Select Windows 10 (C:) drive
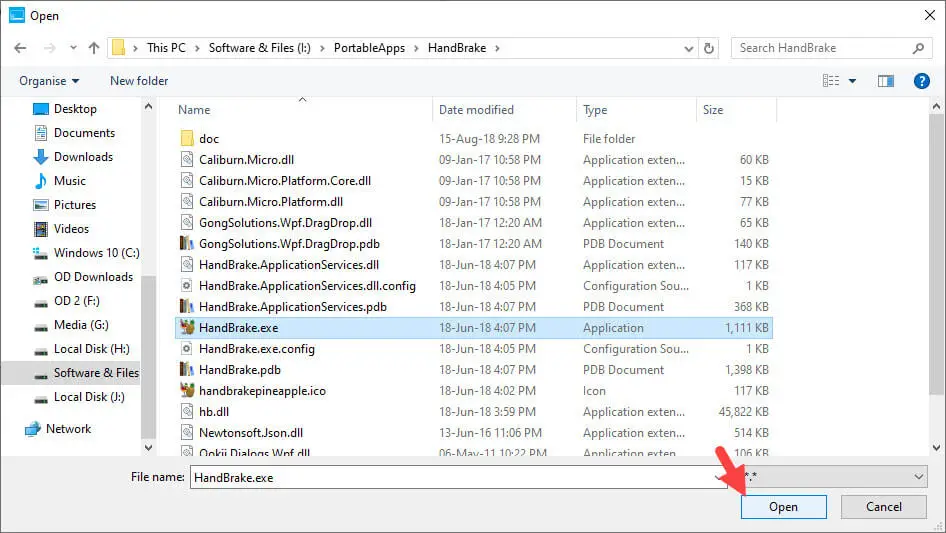 tap(96, 253)
